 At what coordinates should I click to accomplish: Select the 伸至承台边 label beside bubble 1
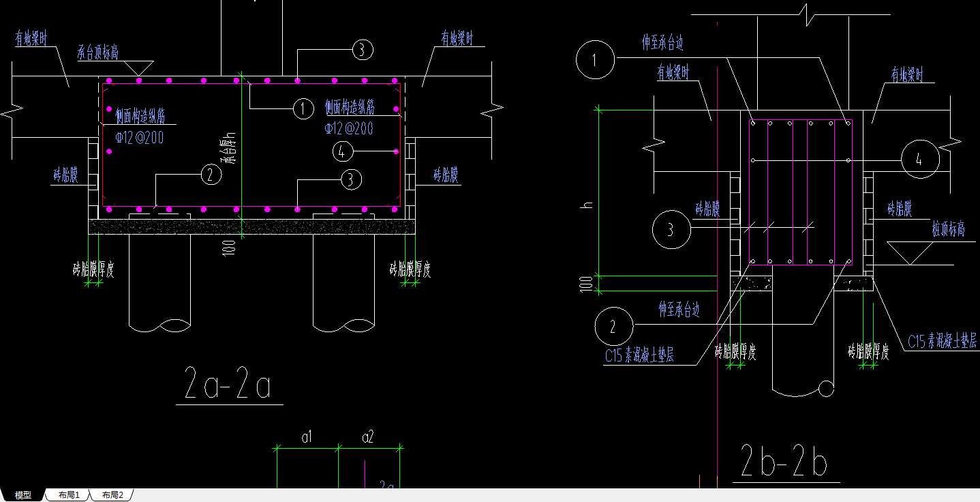point(662,43)
